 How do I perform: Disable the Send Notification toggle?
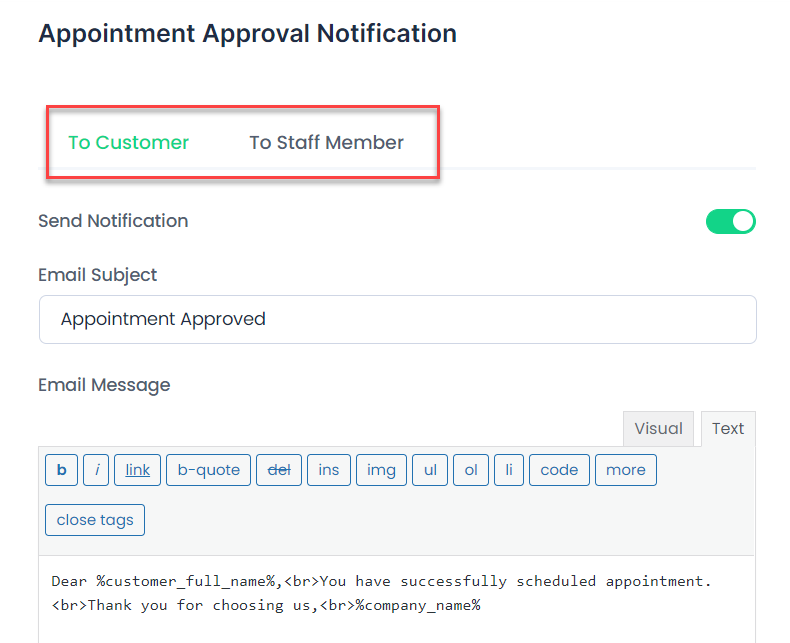point(731,222)
